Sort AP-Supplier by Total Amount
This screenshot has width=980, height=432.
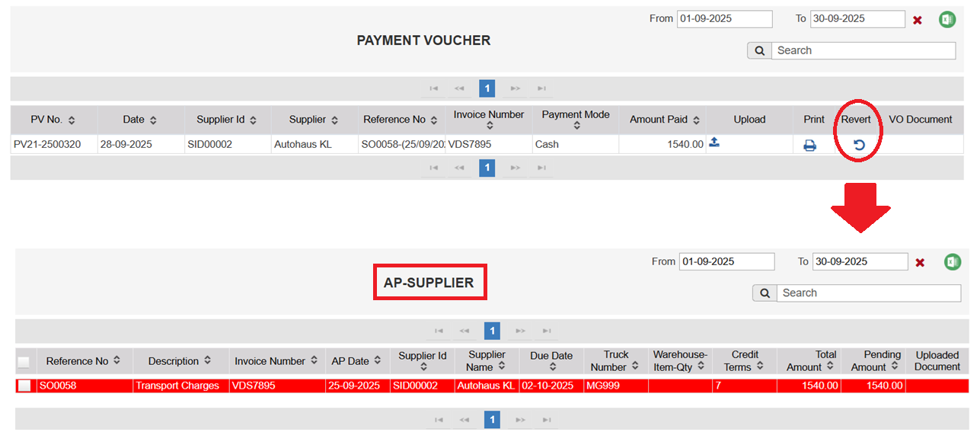[x=830, y=366]
